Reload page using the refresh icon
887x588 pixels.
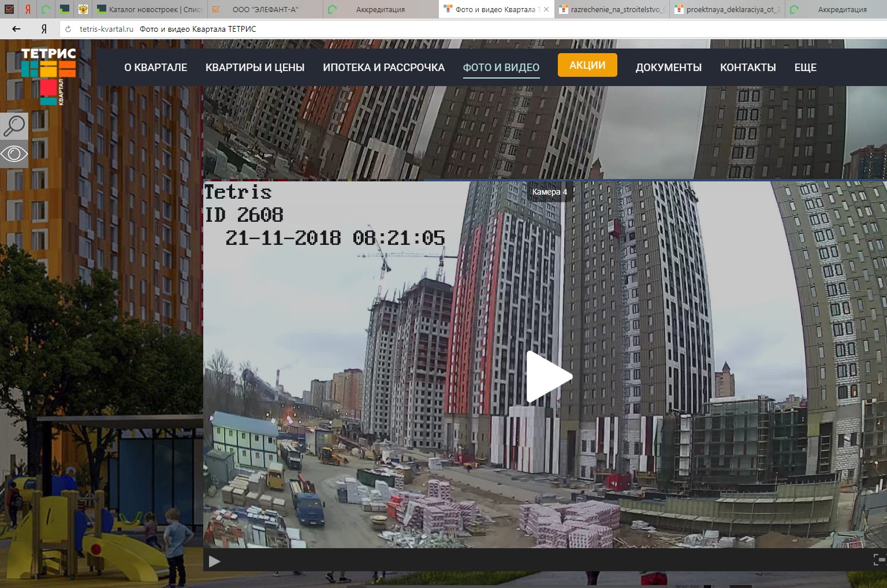coord(68,29)
